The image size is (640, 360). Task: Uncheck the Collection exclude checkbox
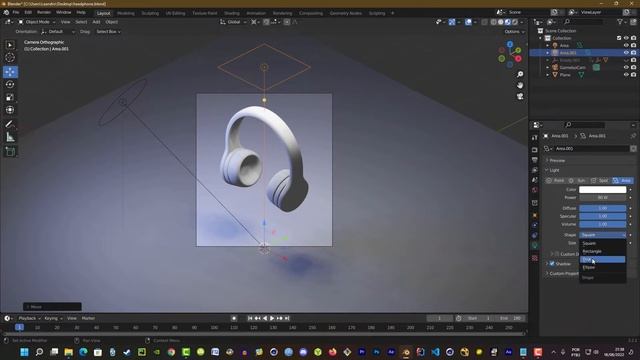click(619, 38)
